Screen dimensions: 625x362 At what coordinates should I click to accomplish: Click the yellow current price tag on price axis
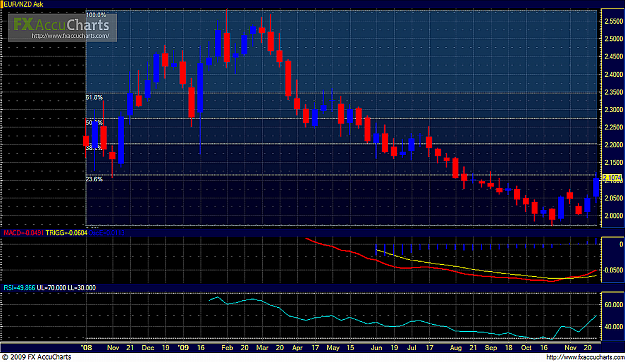click(613, 178)
